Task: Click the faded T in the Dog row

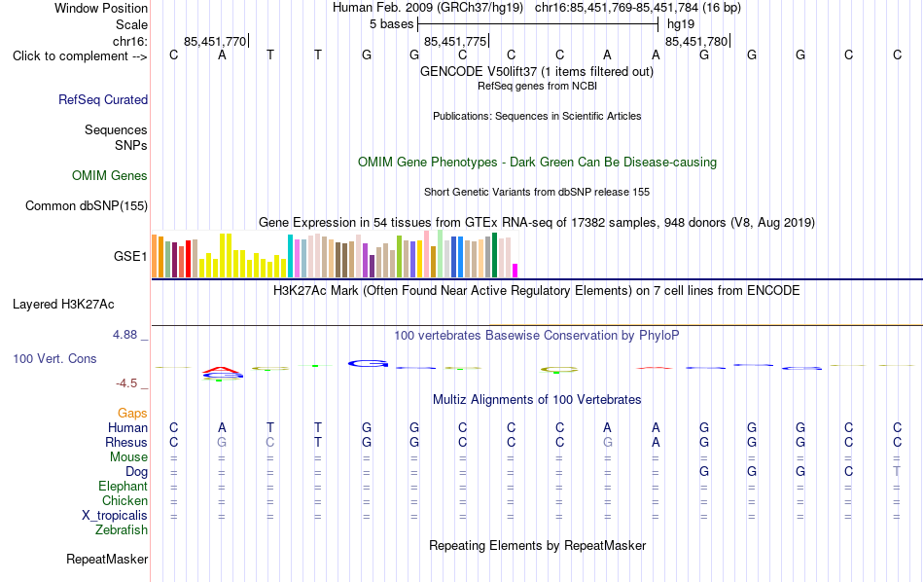Action: click(x=897, y=471)
